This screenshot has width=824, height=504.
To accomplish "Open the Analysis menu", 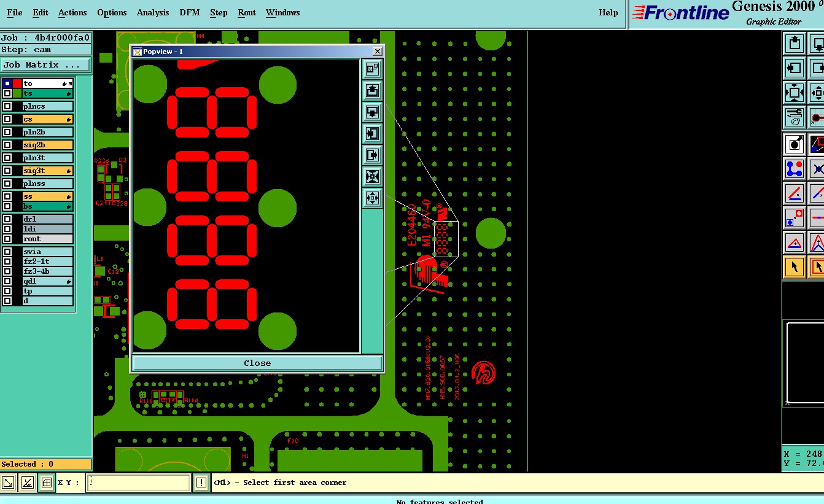I will [154, 12].
